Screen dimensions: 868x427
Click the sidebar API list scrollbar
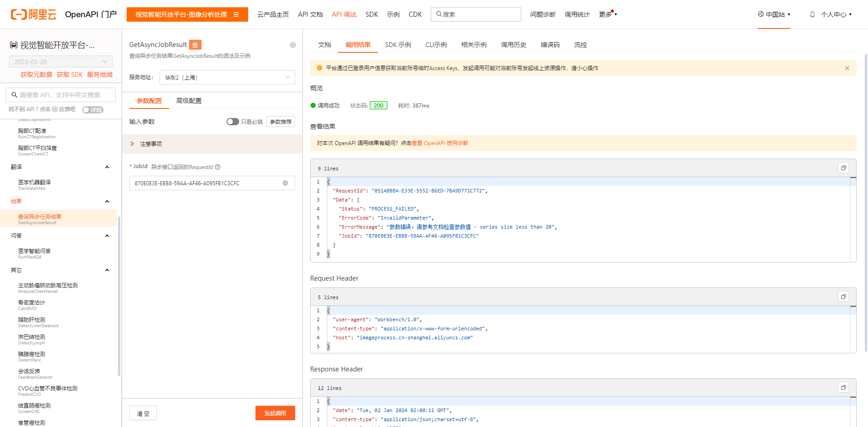[119, 296]
